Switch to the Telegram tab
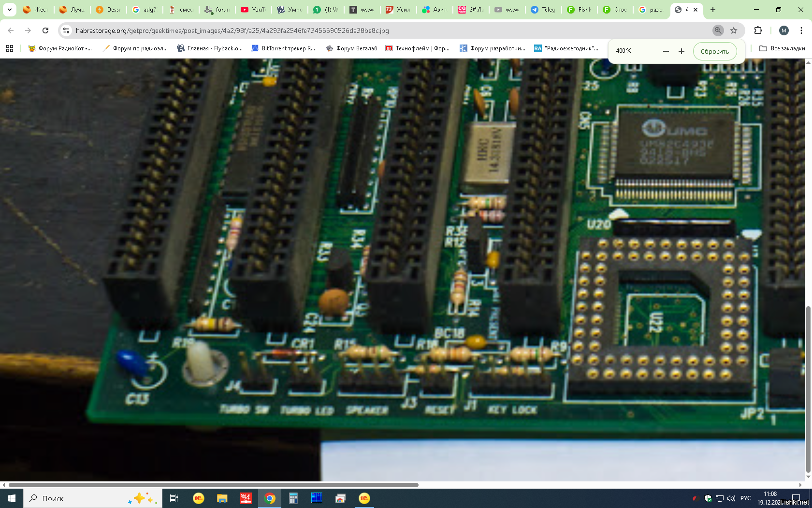This screenshot has height=508, width=812. pyautogui.click(x=543, y=10)
